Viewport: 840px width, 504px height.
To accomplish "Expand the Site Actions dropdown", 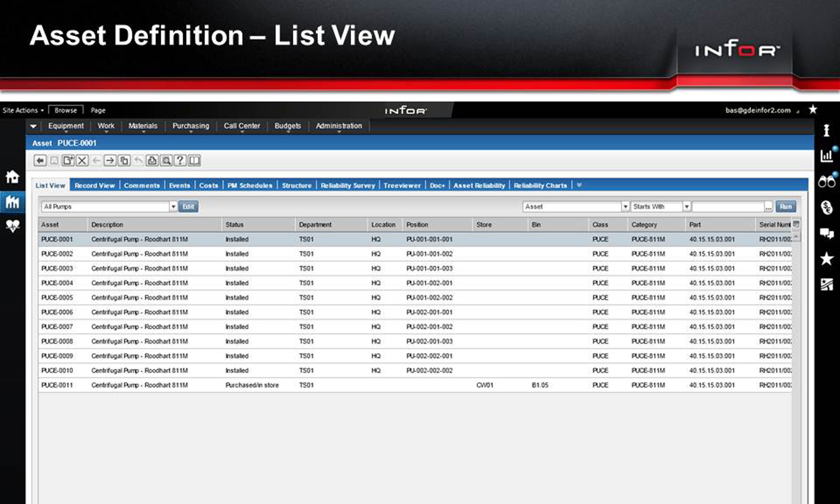I will click(23, 110).
